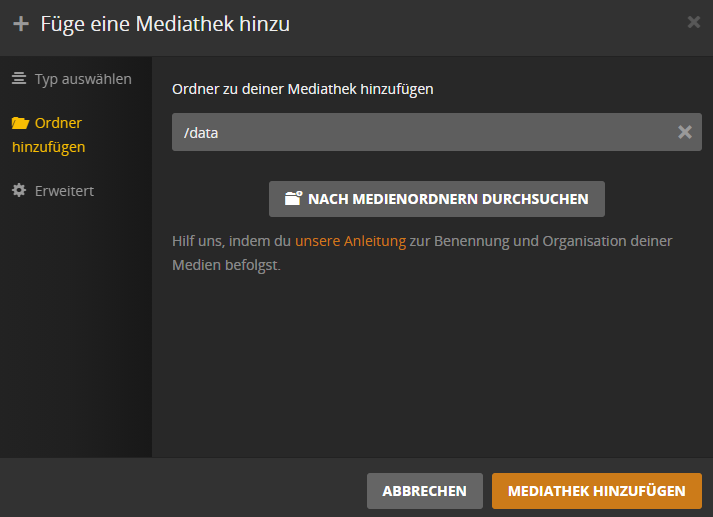The height and width of the screenshot is (517, 713).
Task: Open the Typ auswählen step
Action: pos(72,79)
